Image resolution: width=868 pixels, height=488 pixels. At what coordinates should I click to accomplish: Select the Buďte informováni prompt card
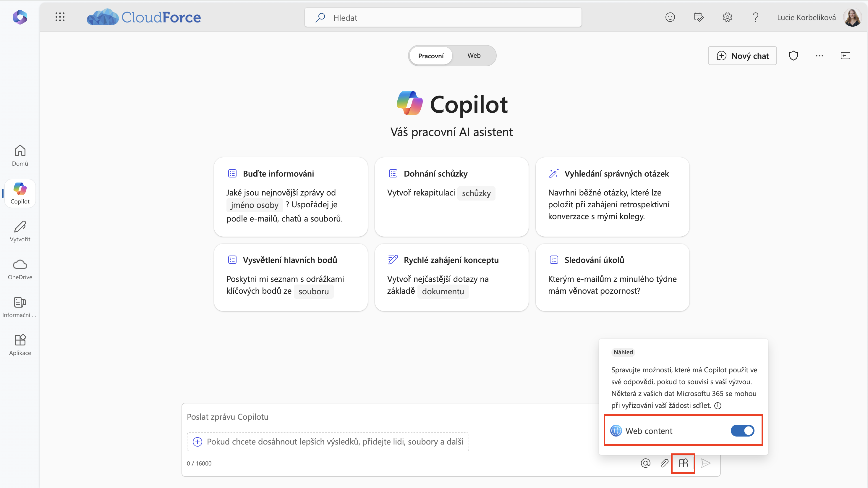(x=291, y=197)
